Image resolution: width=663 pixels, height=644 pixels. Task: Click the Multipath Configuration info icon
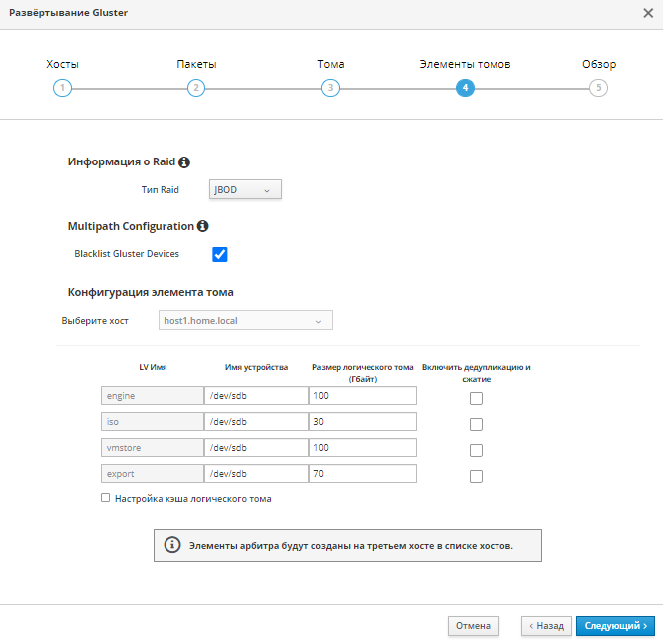click(203, 226)
